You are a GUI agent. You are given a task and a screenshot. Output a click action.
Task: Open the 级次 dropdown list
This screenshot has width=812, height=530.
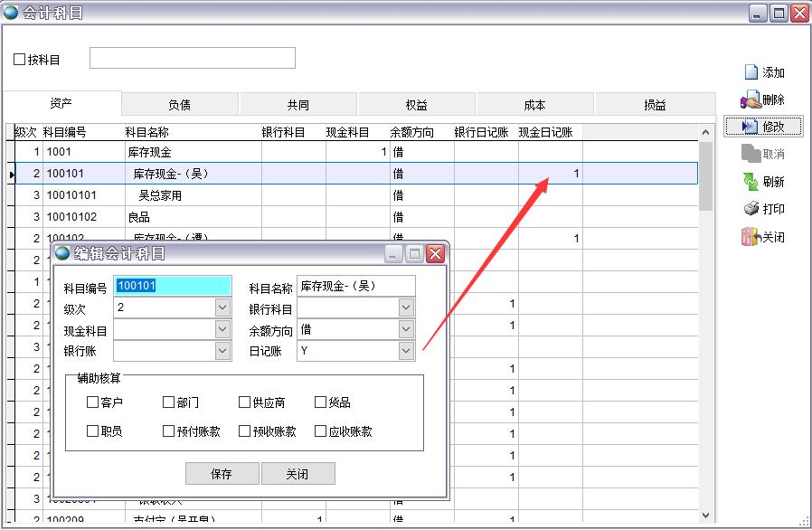(x=223, y=308)
